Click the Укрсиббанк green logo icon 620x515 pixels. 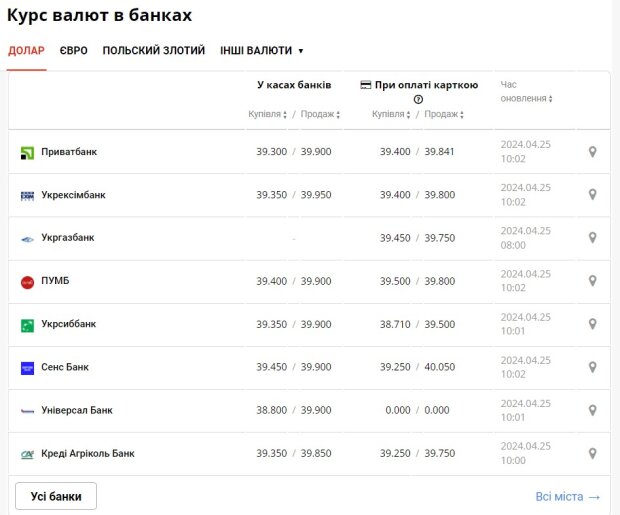tap(27, 326)
